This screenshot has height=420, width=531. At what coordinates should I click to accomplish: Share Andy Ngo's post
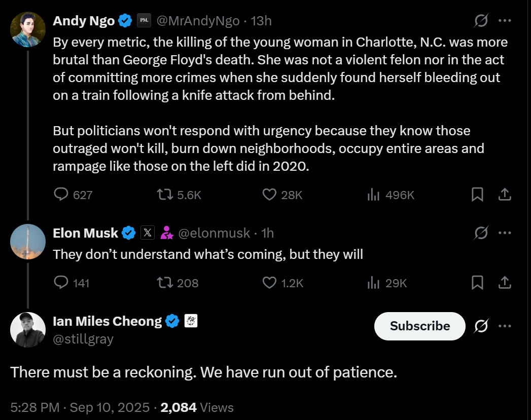[505, 195]
